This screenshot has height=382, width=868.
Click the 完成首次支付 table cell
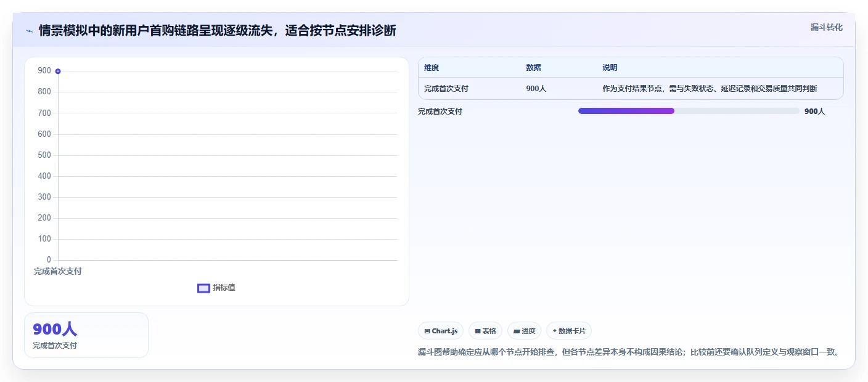[446, 89]
